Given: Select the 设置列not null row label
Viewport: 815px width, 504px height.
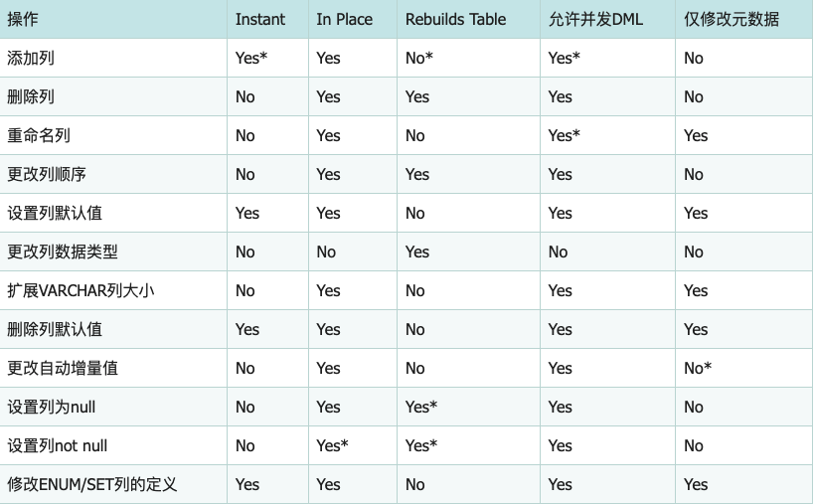Looking at the screenshot, I should click(x=58, y=445).
